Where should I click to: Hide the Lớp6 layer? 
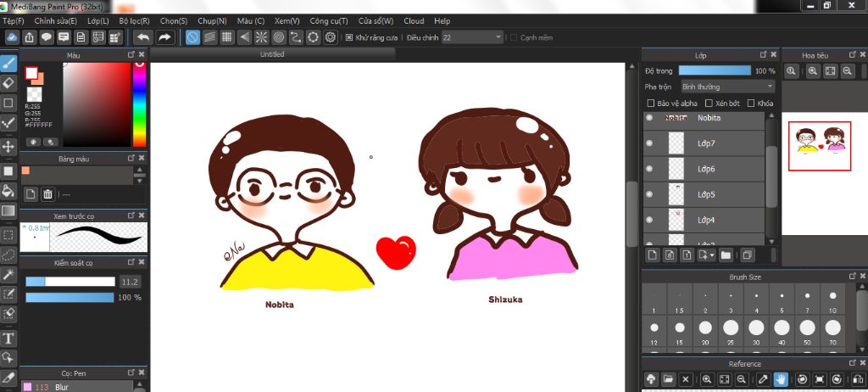click(649, 169)
